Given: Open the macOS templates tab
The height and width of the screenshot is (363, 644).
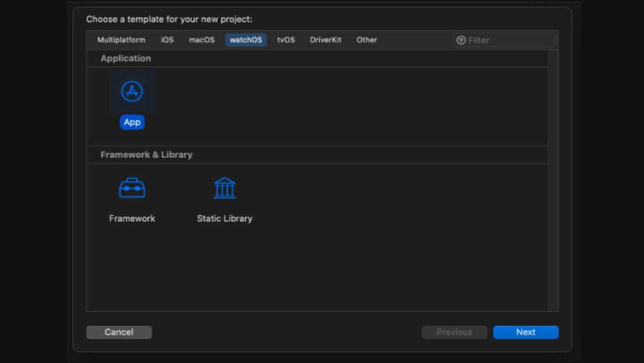Looking at the screenshot, I should (201, 40).
